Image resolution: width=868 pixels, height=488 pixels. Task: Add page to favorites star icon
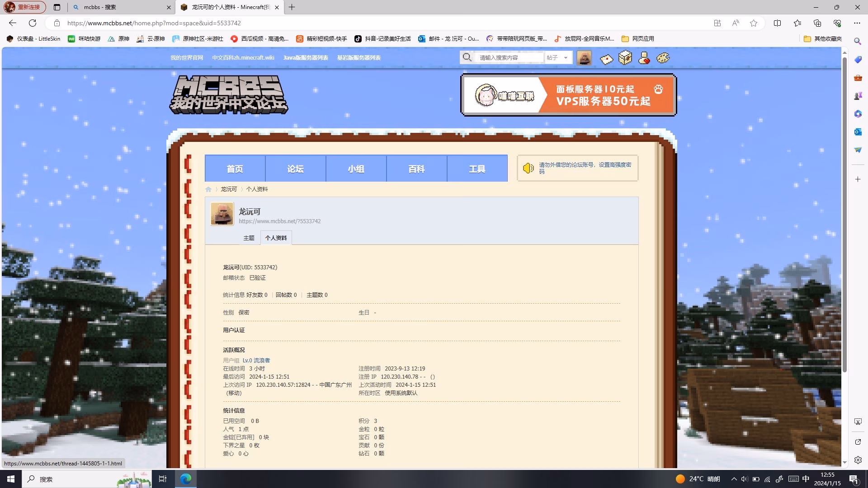753,23
